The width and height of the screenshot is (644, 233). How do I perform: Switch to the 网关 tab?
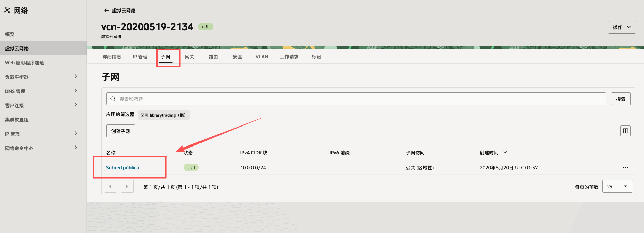(x=189, y=57)
